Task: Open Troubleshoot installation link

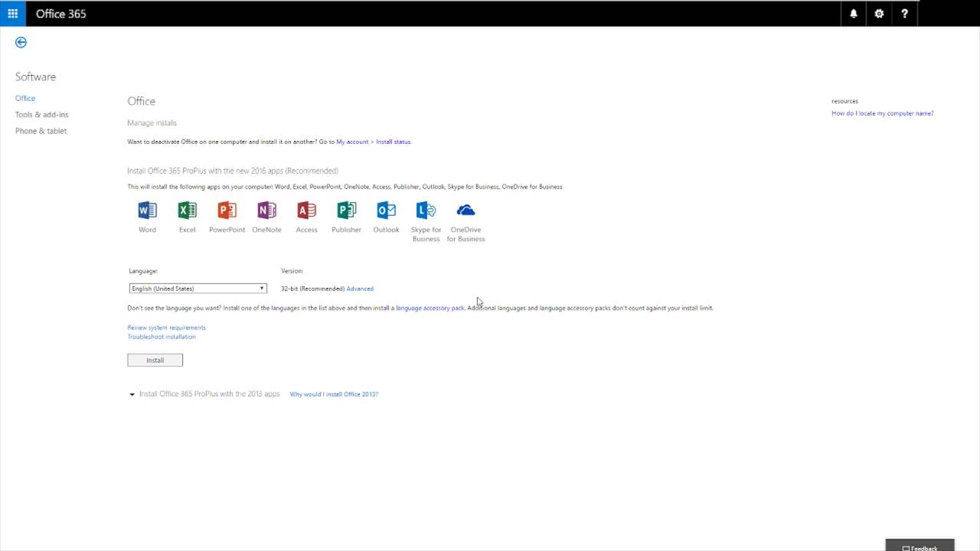Action: click(162, 337)
